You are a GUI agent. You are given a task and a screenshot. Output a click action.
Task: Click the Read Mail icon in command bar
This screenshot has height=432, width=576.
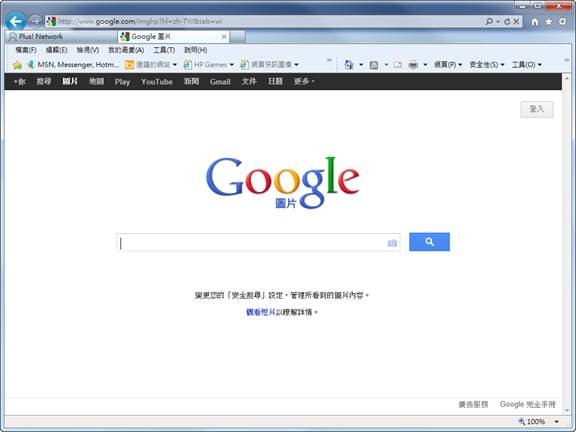click(x=397, y=65)
